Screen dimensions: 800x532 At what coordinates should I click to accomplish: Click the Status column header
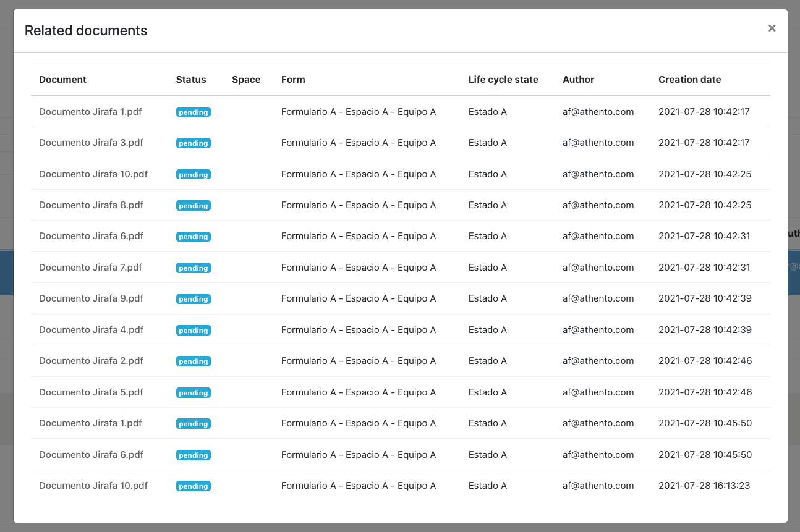[191, 80]
